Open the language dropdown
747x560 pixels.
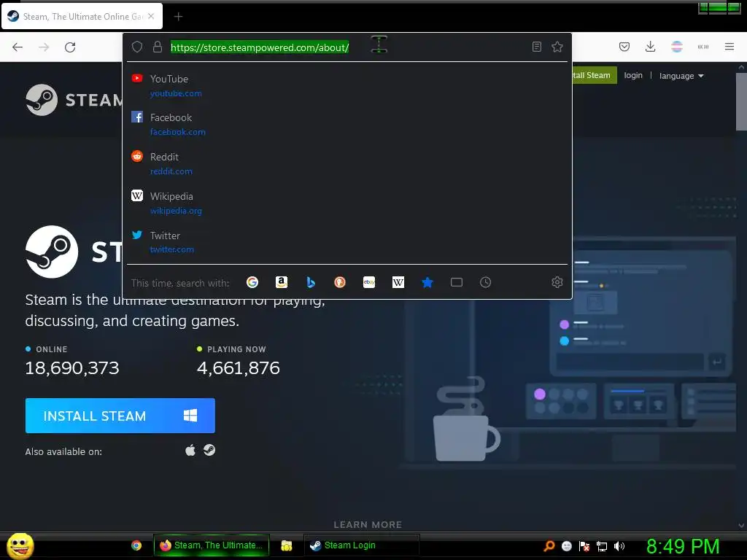pos(681,76)
